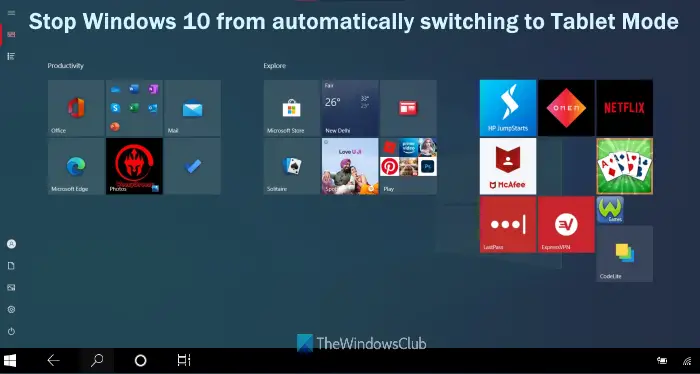Open the WildTangent Games tile

[x=610, y=210]
